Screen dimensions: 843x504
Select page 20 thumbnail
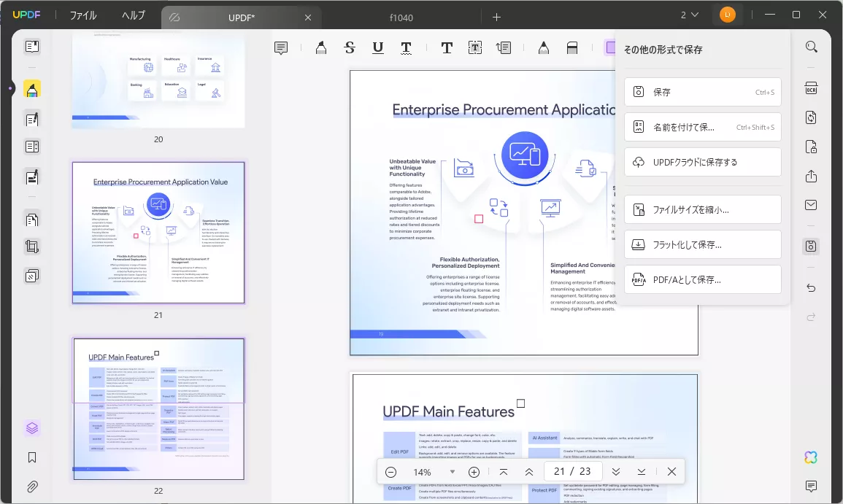[x=158, y=81]
